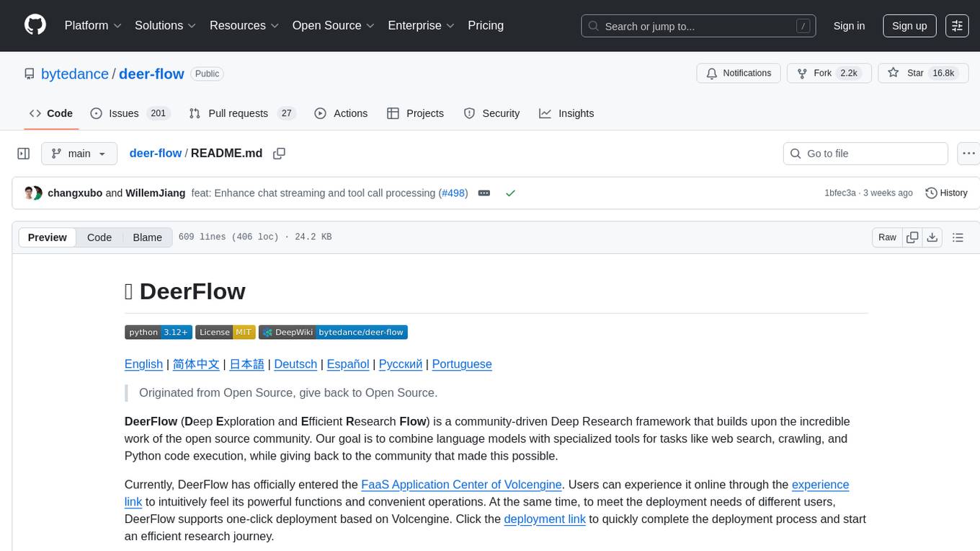Click the python 3.12+ badge
Viewport: 980px width, 551px height.
[x=159, y=332]
